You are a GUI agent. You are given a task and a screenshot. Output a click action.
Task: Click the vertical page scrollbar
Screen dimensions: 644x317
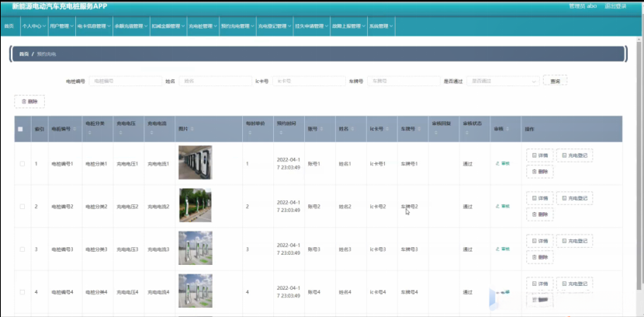click(639, 155)
